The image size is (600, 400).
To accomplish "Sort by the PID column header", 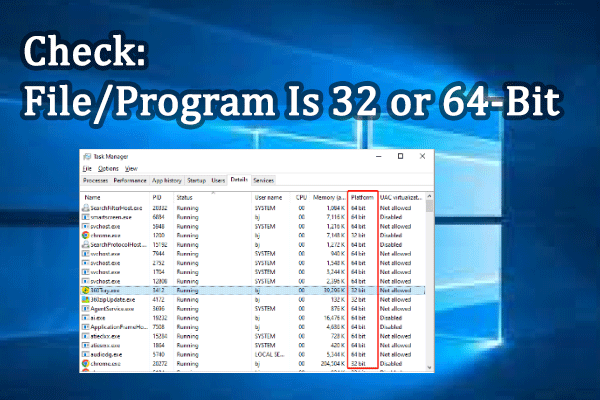I will coord(157,198).
